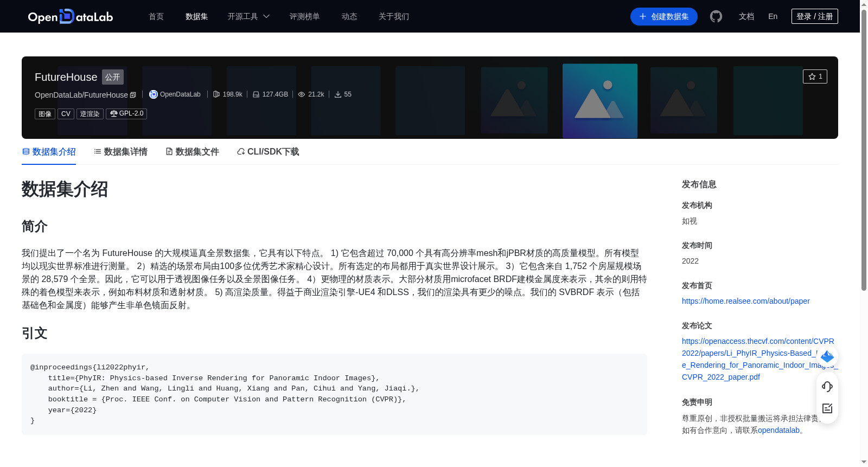Click the CV tag

click(66, 114)
